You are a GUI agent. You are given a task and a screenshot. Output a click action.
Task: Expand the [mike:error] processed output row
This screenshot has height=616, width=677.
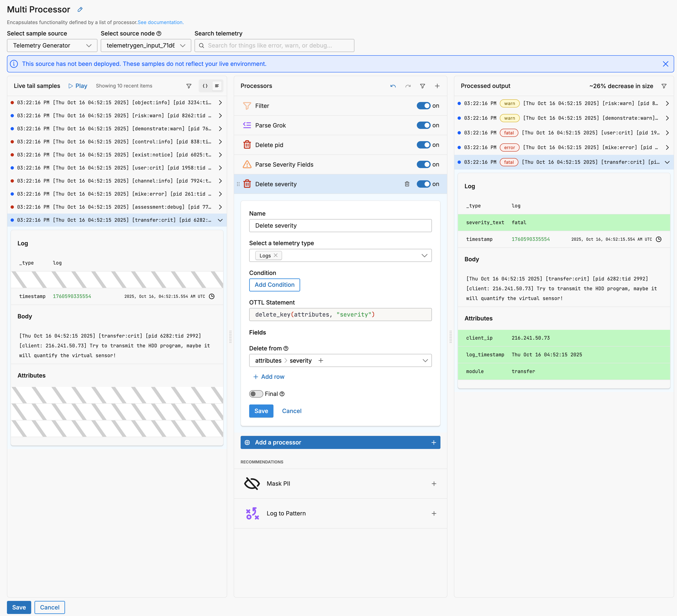click(x=667, y=147)
